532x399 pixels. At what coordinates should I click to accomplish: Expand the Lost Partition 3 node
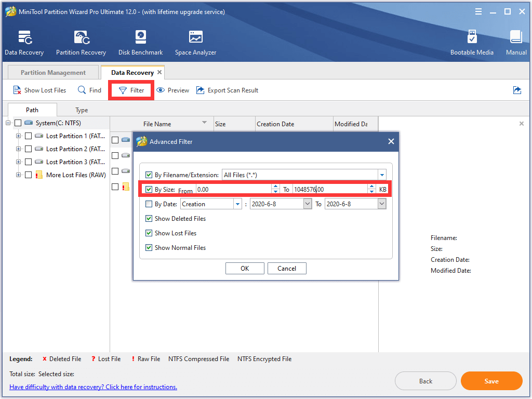click(18, 162)
